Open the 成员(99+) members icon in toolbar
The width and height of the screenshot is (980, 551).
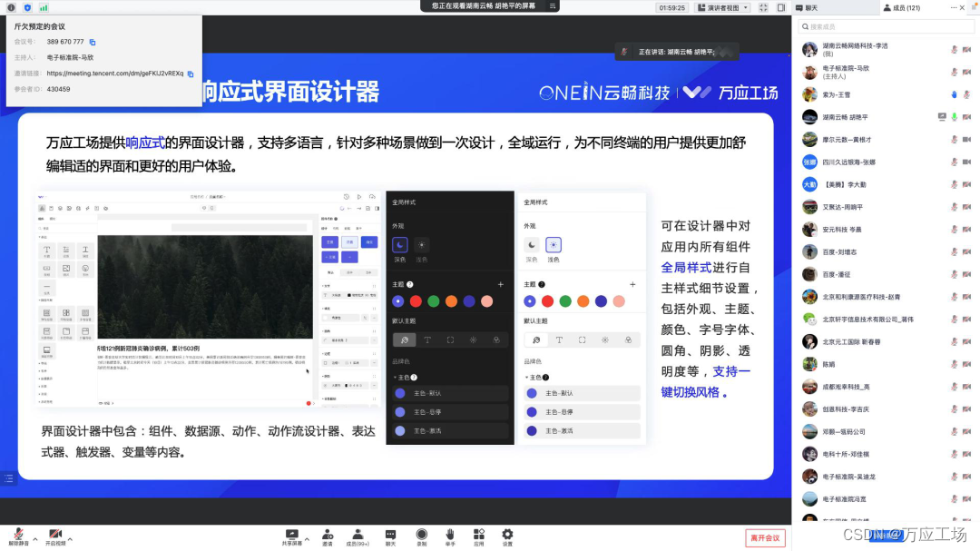pos(358,535)
